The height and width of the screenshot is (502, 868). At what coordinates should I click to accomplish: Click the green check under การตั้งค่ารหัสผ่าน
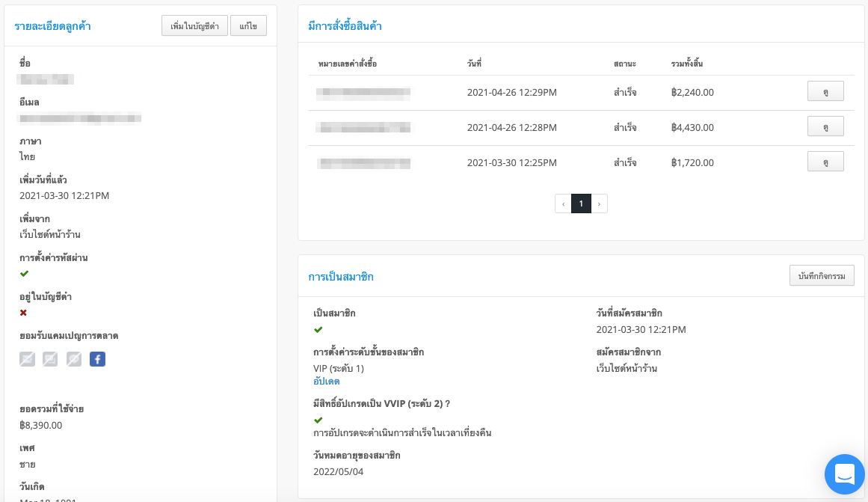24,274
